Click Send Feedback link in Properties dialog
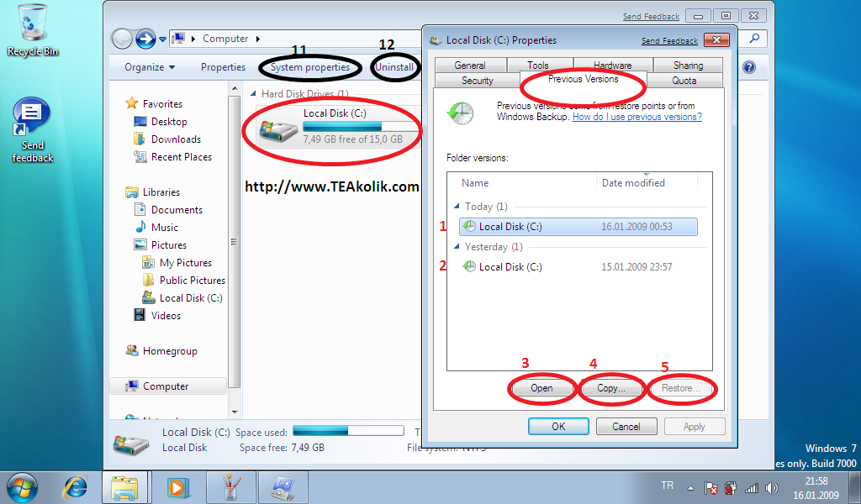 pos(669,41)
